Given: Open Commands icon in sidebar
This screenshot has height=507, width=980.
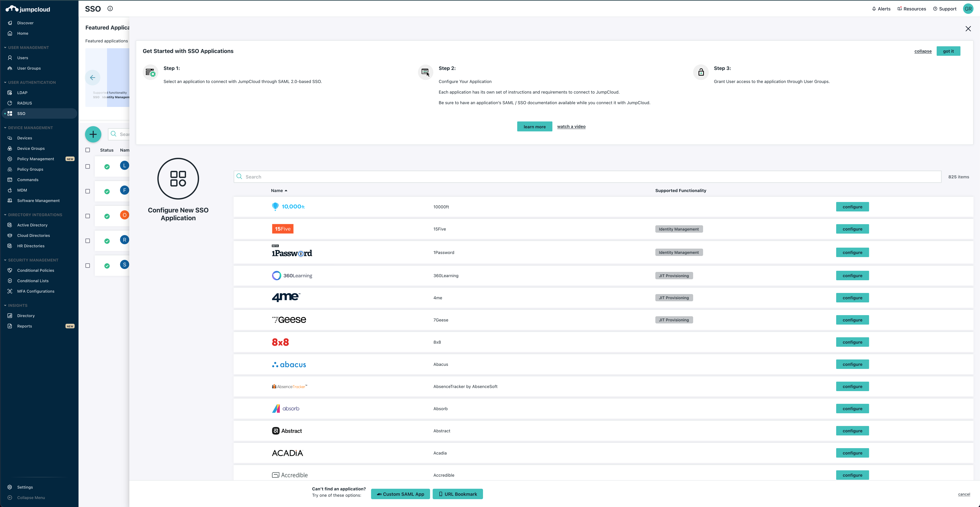Looking at the screenshot, I should 10,180.
